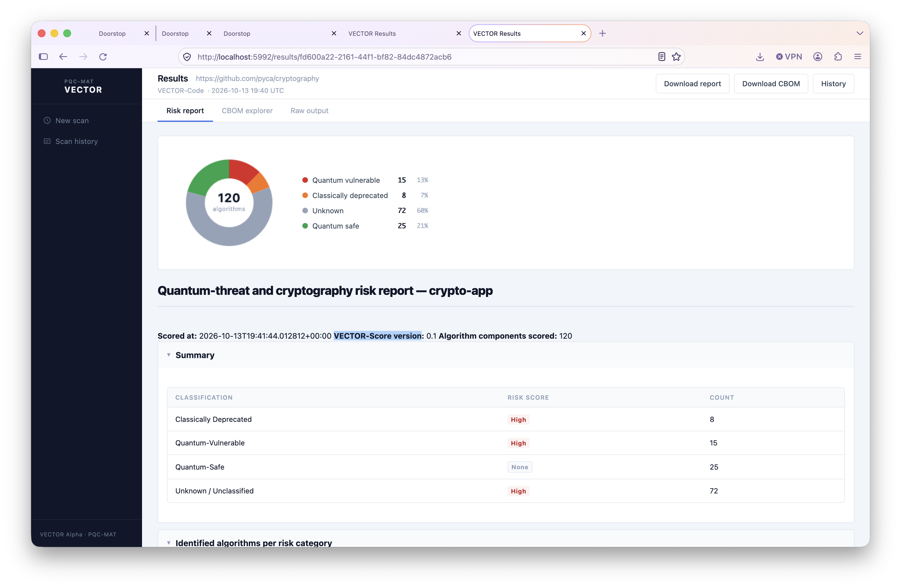Expand the list all tabs chevron
Image resolution: width=901 pixels, height=588 pixels.
point(860,33)
